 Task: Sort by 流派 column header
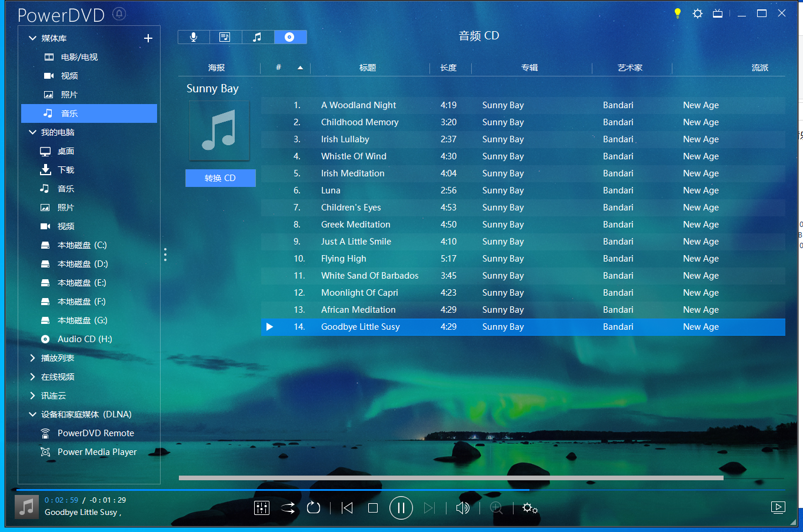click(x=759, y=68)
